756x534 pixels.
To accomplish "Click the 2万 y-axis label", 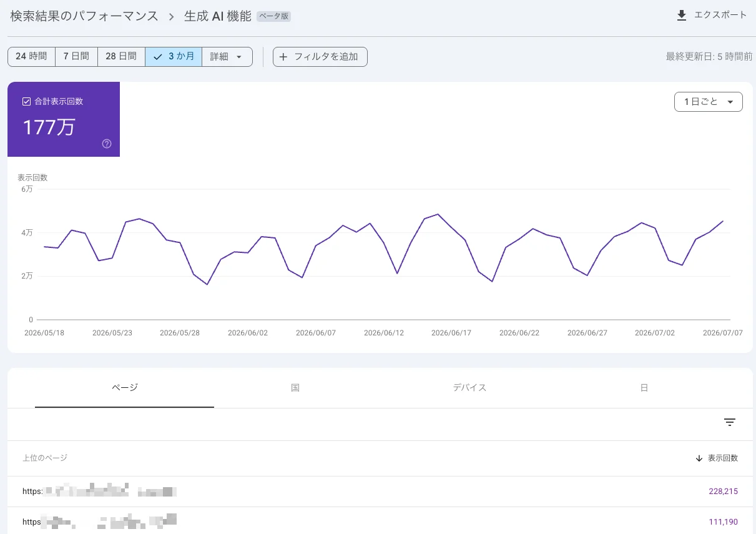I will click(x=27, y=276).
